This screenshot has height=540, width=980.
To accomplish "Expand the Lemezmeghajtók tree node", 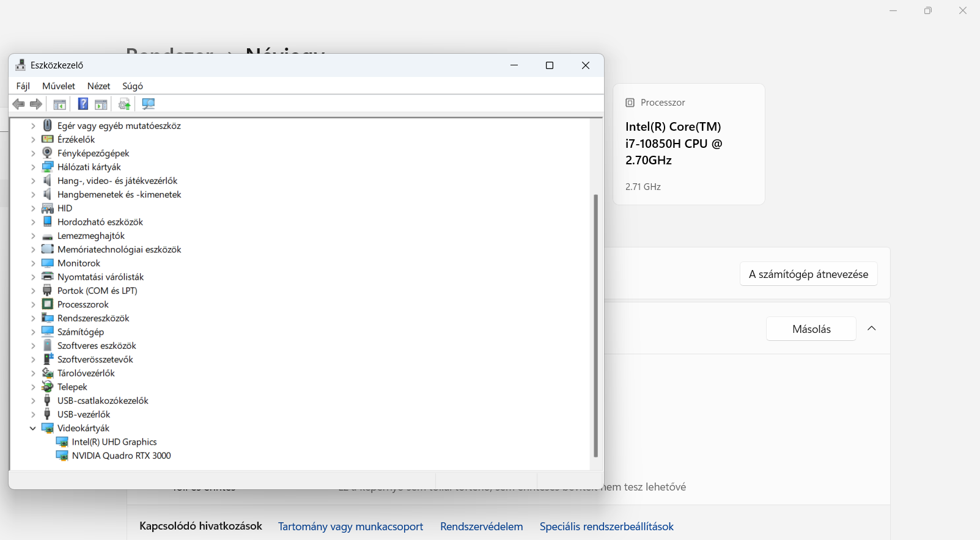I will tap(33, 236).
